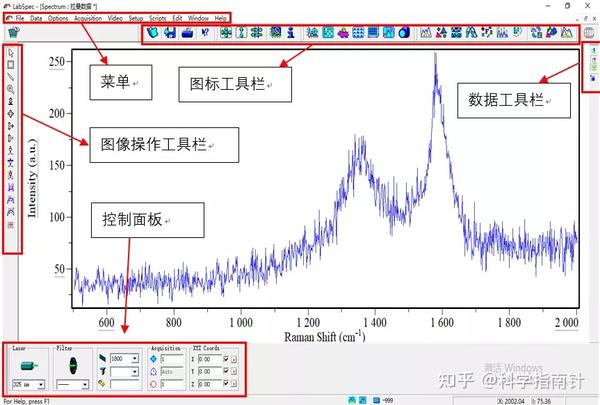The width and height of the screenshot is (600, 405).
Task: Toggle the Y coordinate checkbox
Action: tap(226, 371)
